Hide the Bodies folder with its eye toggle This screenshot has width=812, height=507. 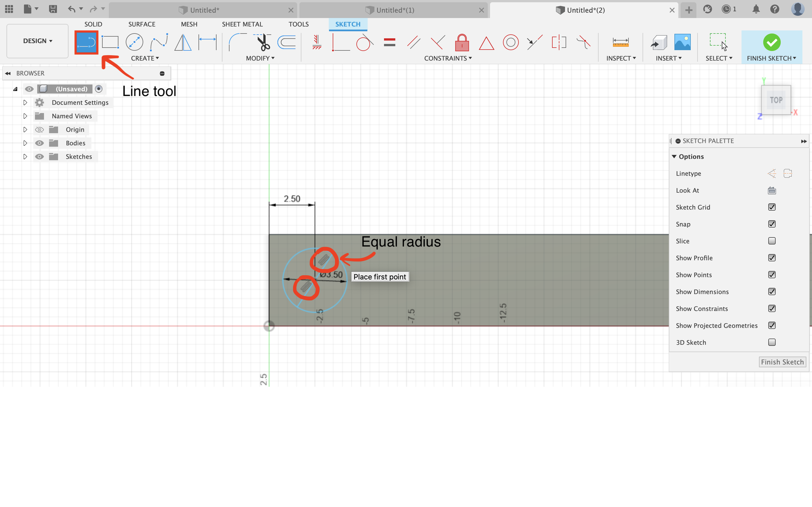[x=39, y=143]
